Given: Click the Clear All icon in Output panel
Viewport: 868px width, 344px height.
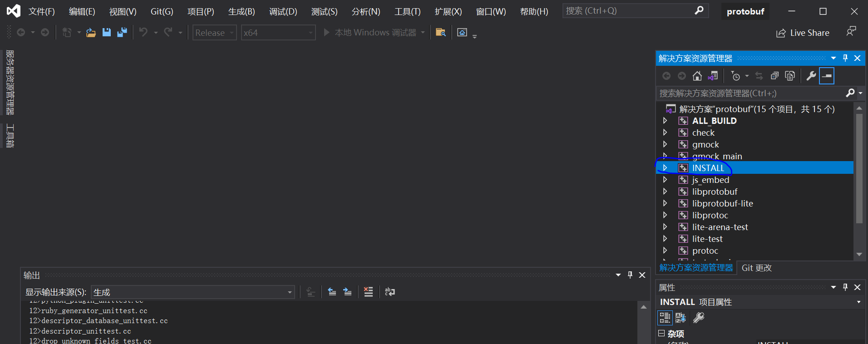Looking at the screenshot, I should coord(368,292).
